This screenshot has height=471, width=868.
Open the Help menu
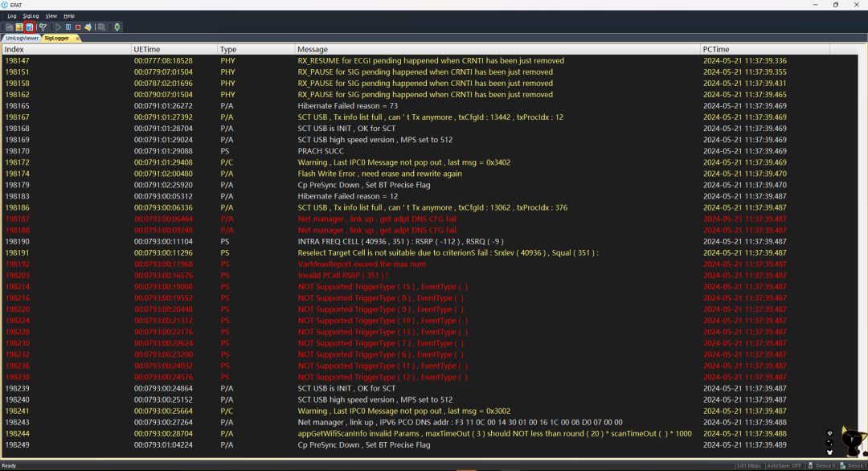click(68, 16)
